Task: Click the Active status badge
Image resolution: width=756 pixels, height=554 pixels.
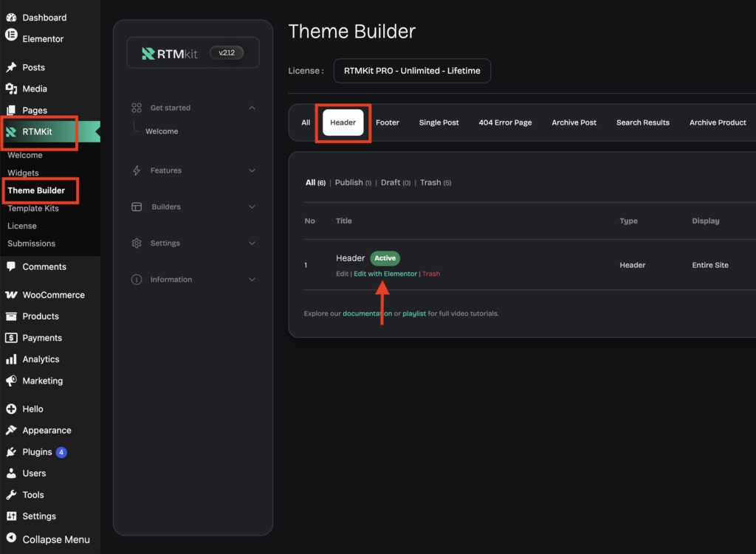Action: click(385, 258)
